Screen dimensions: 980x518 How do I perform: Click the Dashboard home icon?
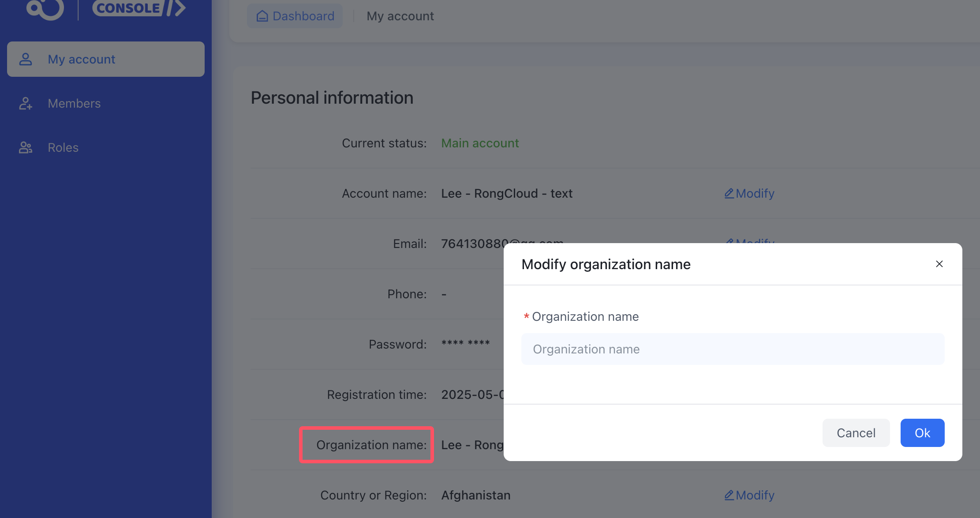(x=262, y=16)
